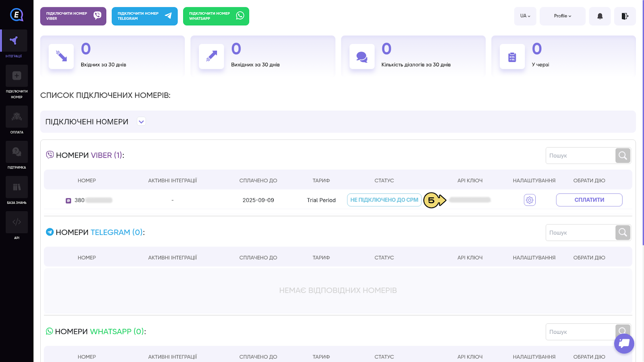Viewport: 644px width, 362px height.
Task: Click the incoming messages stat icon
Action: 61,56
